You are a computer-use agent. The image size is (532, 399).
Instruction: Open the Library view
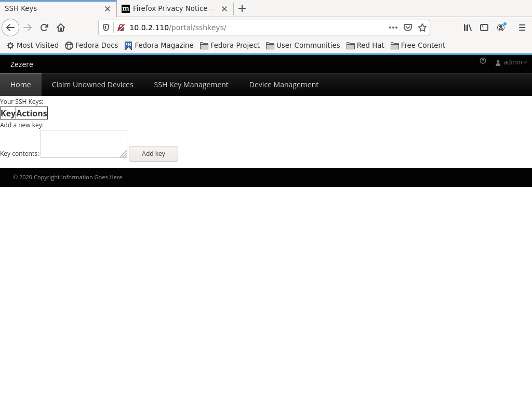coord(468,28)
